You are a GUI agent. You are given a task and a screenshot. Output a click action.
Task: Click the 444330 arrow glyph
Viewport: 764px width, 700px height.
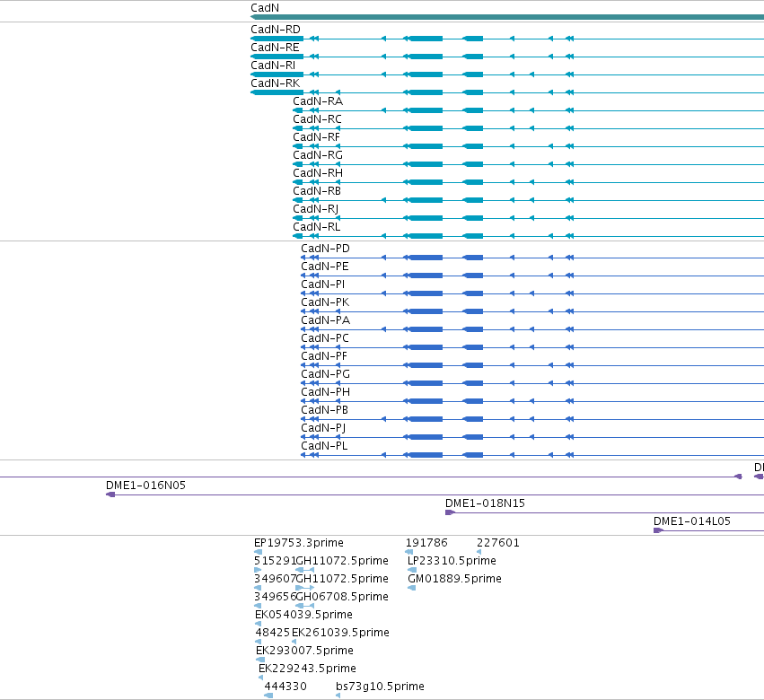point(268,696)
